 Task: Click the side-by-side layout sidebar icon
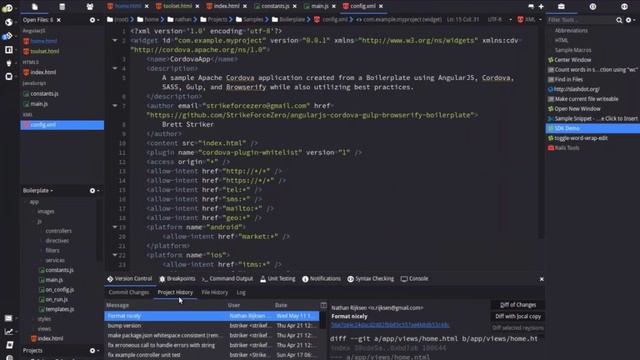8,50
